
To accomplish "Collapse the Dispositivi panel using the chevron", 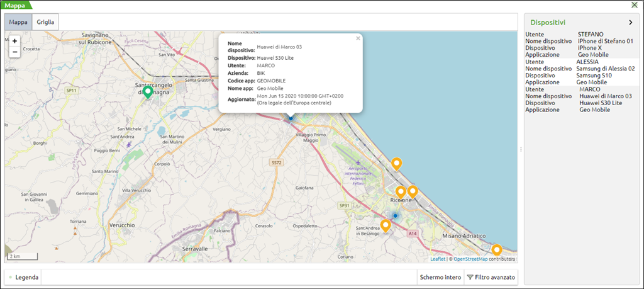I will (x=631, y=22).
